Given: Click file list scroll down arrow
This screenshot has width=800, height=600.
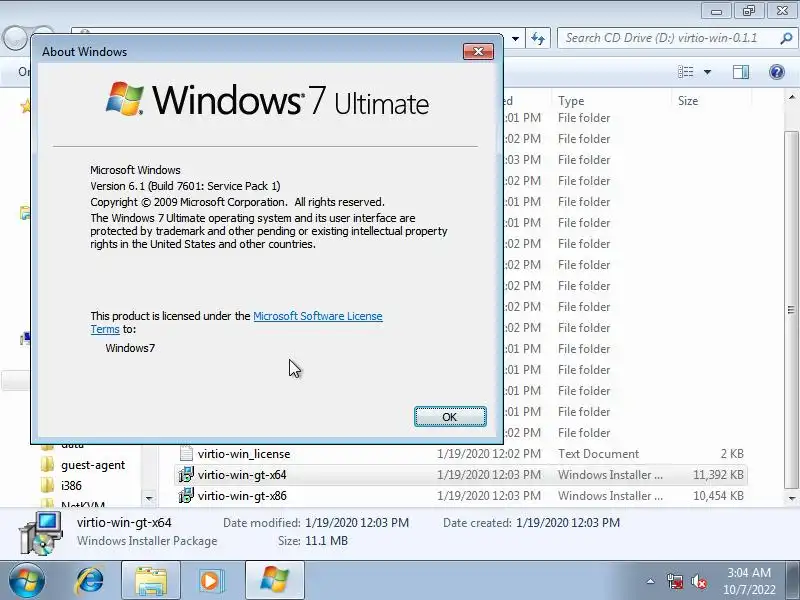Looking at the screenshot, I should tap(792, 498).
